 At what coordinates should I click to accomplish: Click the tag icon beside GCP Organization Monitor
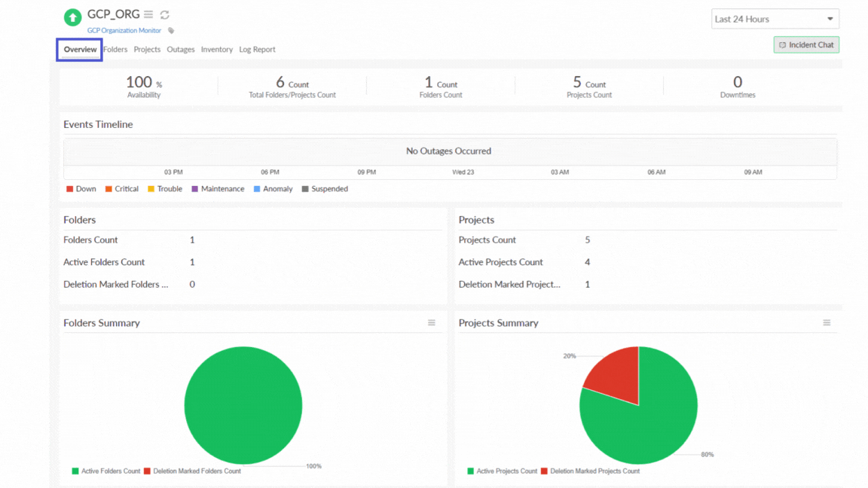170,31
